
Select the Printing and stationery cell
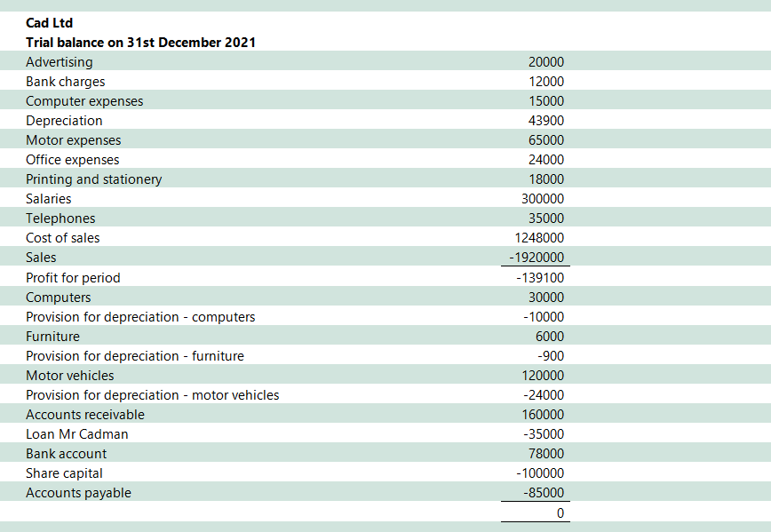[x=94, y=179]
